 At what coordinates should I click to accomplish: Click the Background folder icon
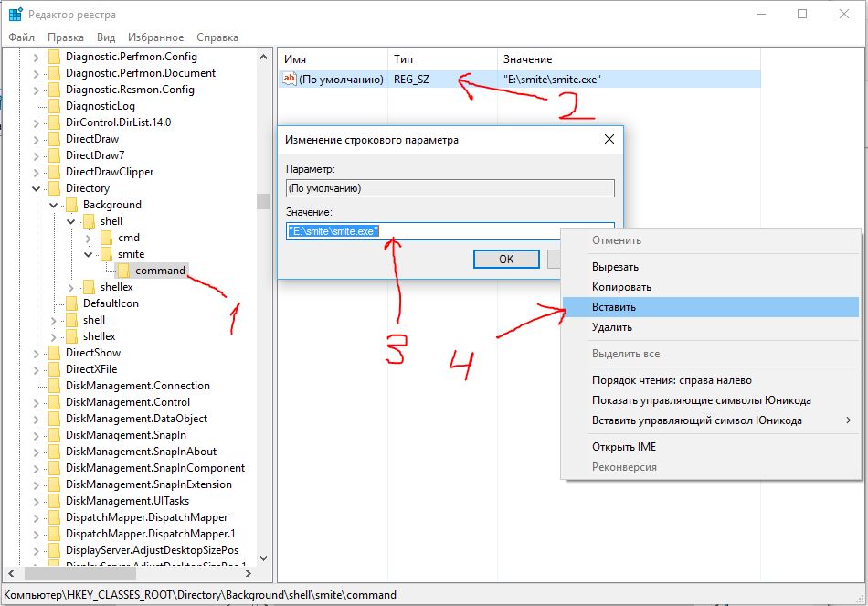point(71,205)
